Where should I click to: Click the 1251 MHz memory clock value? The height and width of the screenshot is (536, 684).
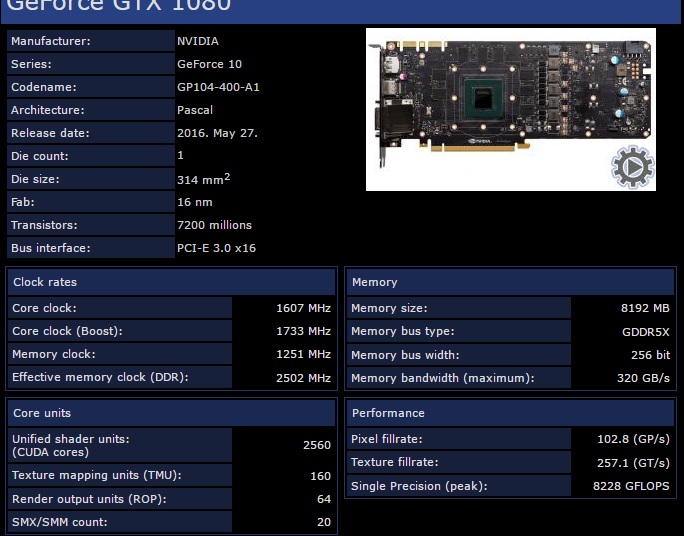coord(303,354)
